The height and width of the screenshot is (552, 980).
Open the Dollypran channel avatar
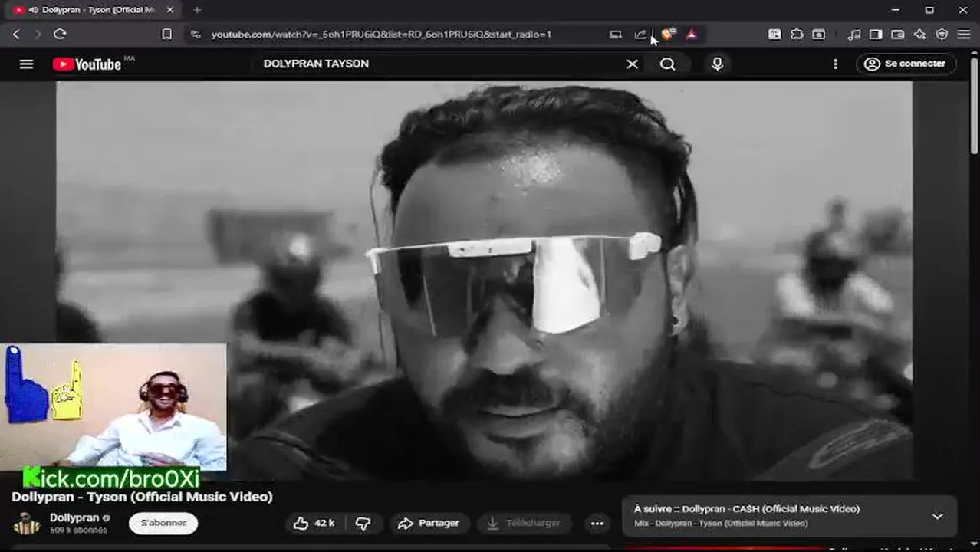[x=26, y=524]
